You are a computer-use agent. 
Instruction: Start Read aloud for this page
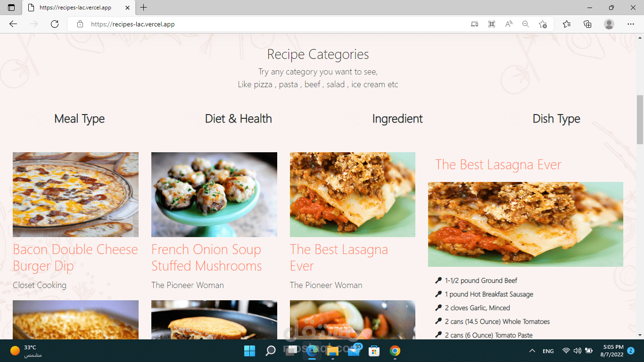tap(509, 24)
